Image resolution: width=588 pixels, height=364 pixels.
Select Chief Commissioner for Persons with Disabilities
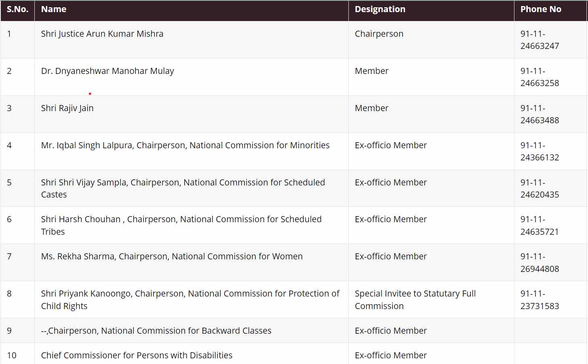coord(137,356)
